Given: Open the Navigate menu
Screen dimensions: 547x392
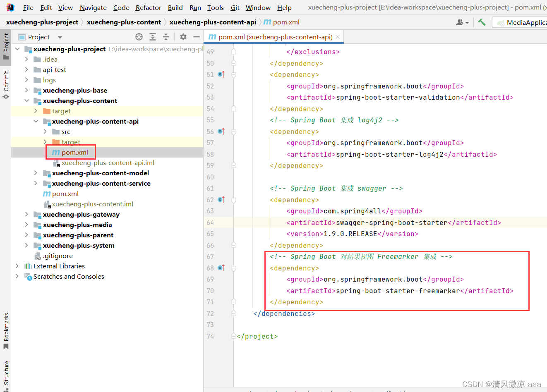Looking at the screenshot, I should pyautogui.click(x=93, y=7).
